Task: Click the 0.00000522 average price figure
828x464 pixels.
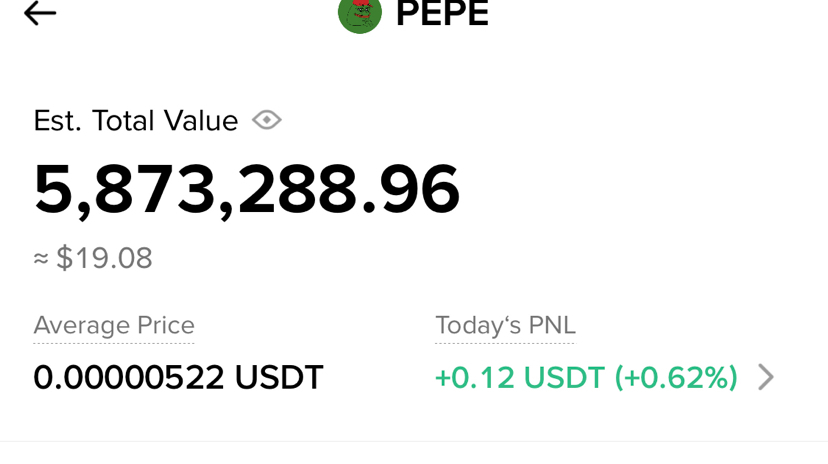Action: (129, 377)
